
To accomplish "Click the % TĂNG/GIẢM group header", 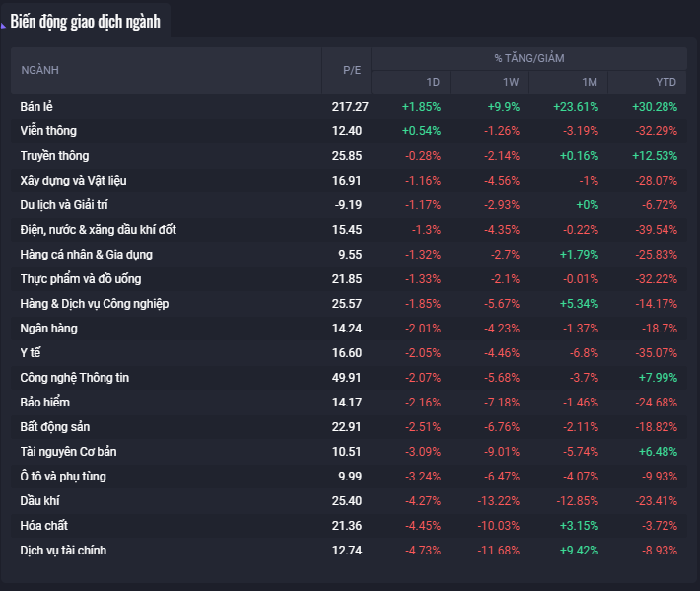I will click(529, 58).
